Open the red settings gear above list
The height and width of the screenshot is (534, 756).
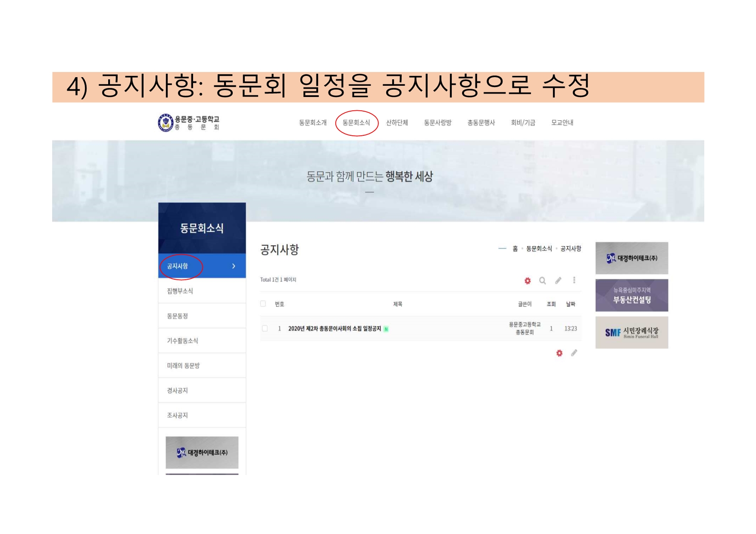pos(528,281)
